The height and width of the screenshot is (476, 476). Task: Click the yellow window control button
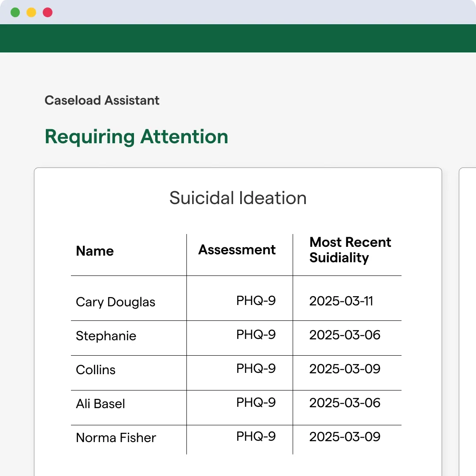(31, 12)
